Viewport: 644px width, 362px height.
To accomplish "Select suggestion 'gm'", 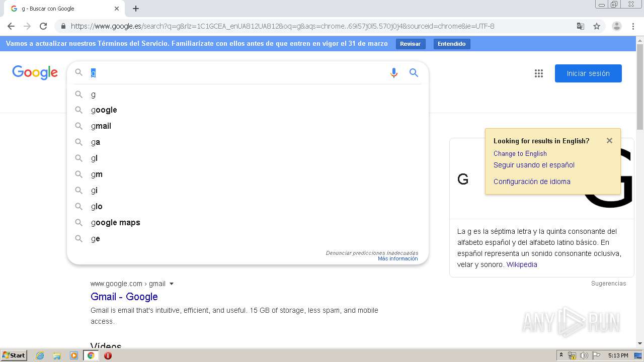I will [x=248, y=174].
